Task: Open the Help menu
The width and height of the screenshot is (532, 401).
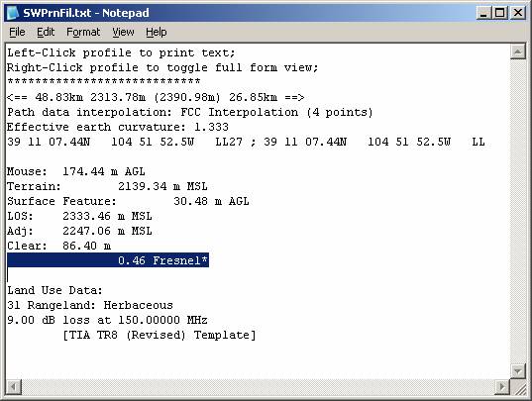Action: 157,33
